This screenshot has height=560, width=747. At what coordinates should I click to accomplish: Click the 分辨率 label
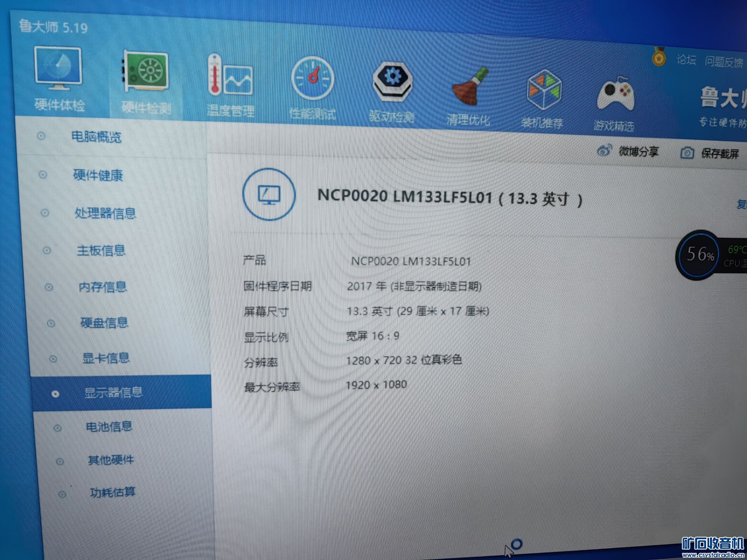pyautogui.click(x=261, y=362)
